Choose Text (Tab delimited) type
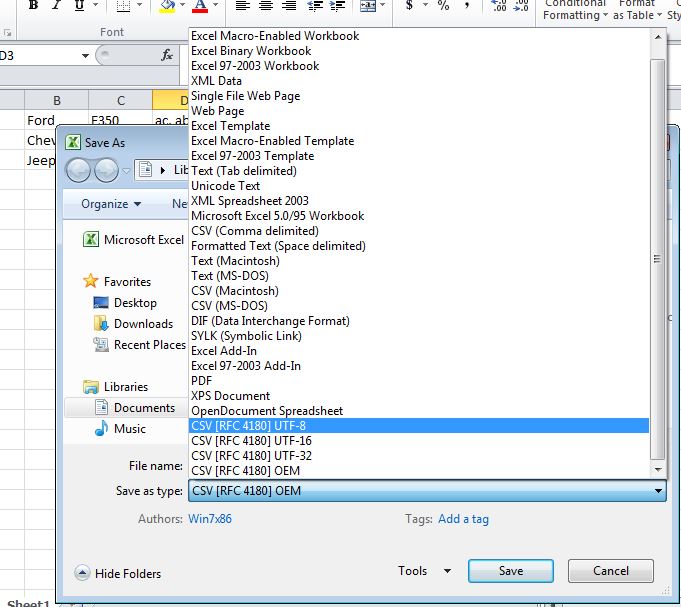 coord(419,171)
